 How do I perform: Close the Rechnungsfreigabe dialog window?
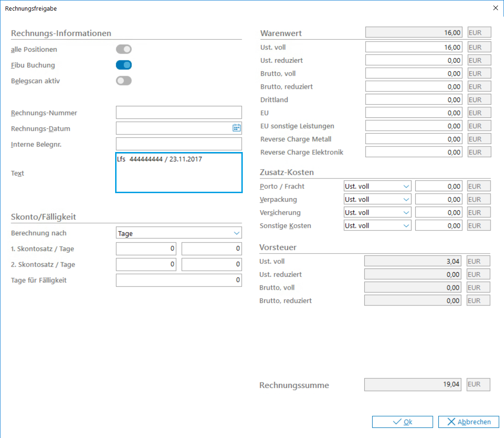[496, 8]
